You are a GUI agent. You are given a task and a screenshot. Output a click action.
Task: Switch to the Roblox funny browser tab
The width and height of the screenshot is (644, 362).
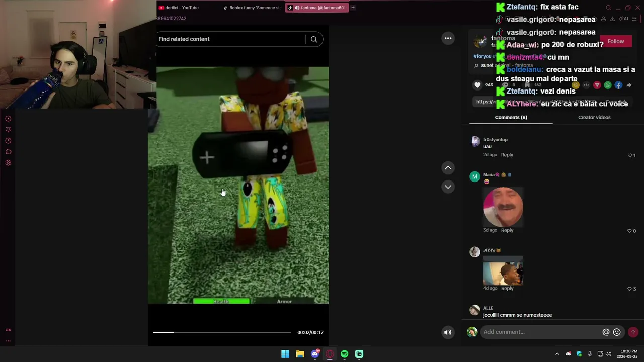coord(253,8)
